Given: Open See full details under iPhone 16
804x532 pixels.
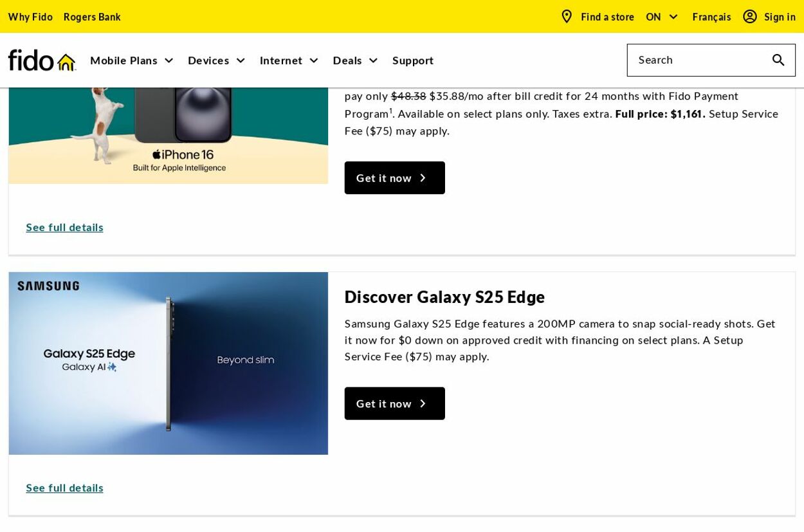Looking at the screenshot, I should 64,227.
